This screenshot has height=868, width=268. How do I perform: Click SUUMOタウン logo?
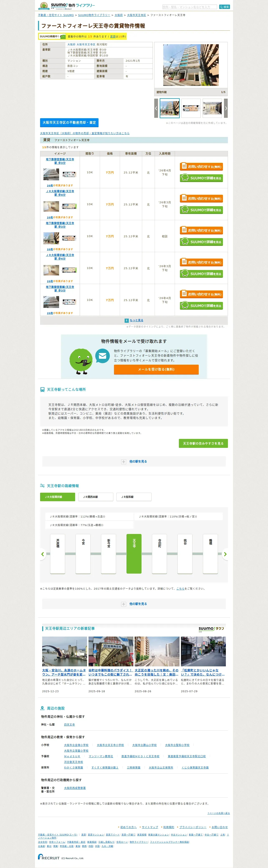[211, 629]
